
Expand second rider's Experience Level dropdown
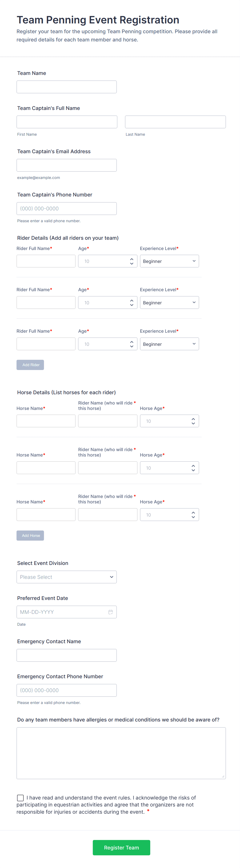[x=169, y=303]
